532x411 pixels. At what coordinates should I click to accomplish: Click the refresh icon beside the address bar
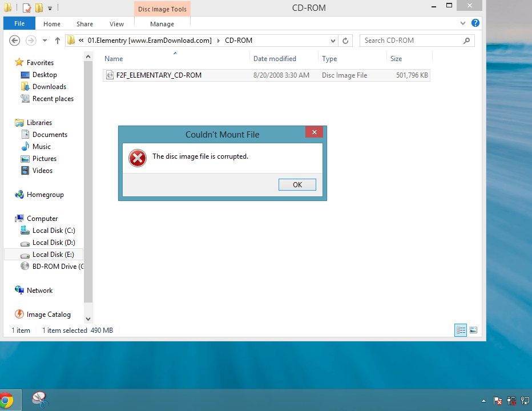(x=346, y=41)
